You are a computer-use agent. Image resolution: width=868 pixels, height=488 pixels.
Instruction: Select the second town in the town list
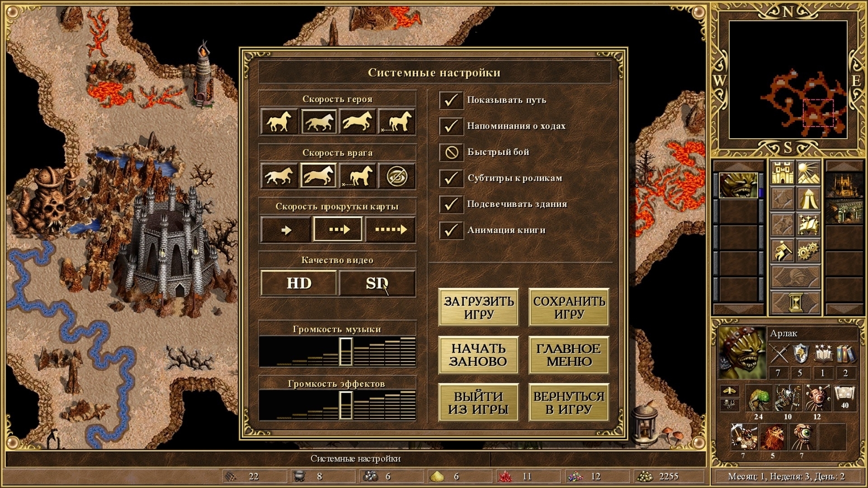845,211
